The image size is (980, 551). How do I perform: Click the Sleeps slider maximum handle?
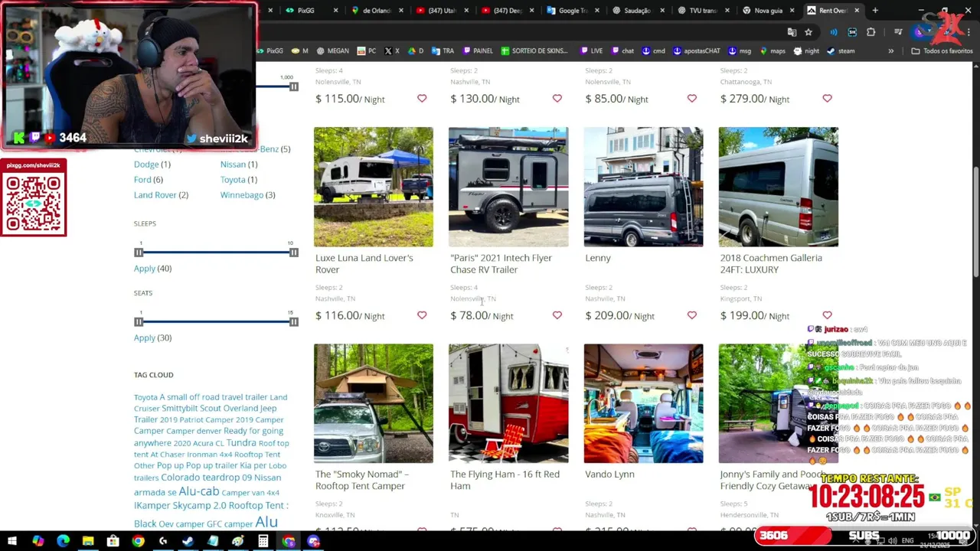pos(294,252)
